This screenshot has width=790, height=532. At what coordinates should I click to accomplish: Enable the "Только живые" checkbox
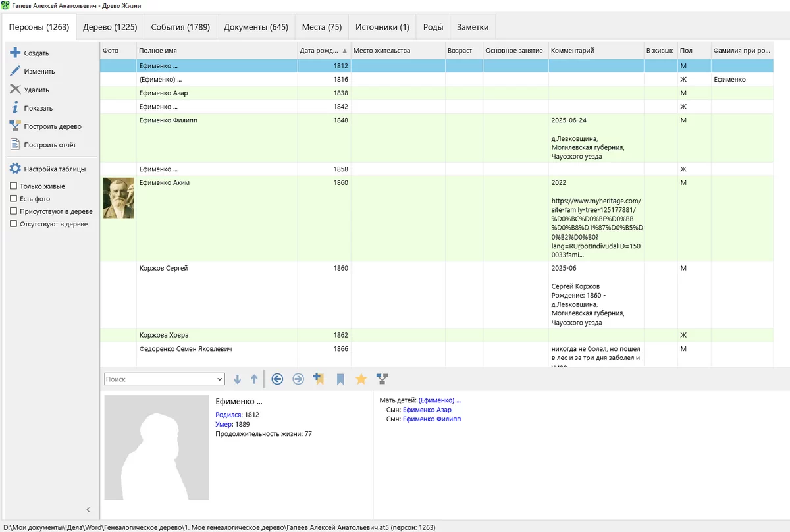pos(13,186)
